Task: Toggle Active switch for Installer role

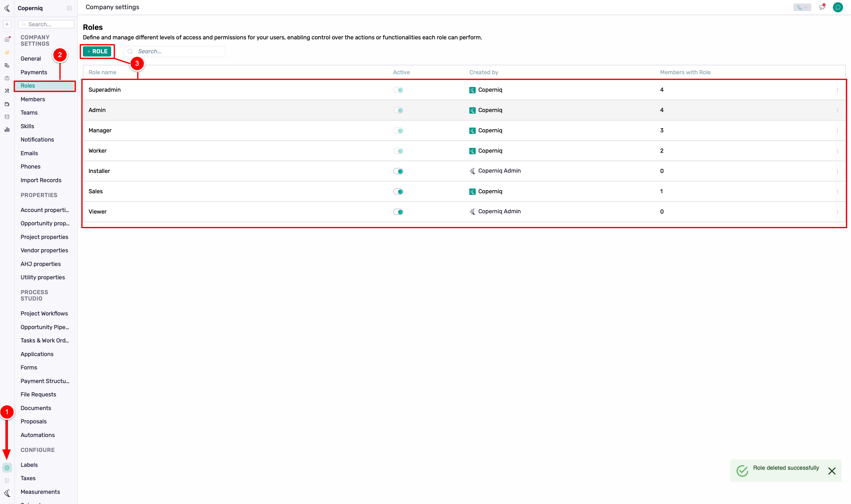Action: click(398, 171)
